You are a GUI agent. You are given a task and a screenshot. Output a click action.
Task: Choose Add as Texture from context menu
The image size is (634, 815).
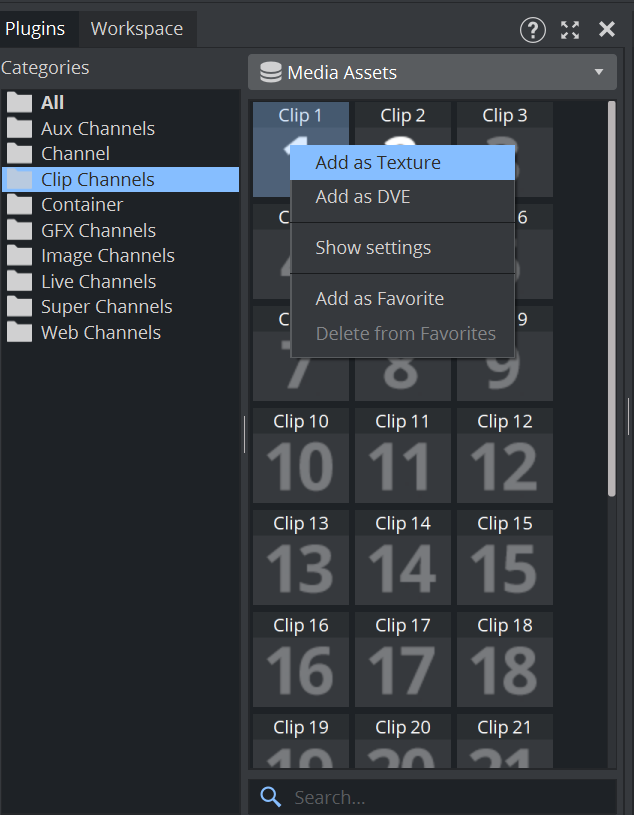[378, 163]
